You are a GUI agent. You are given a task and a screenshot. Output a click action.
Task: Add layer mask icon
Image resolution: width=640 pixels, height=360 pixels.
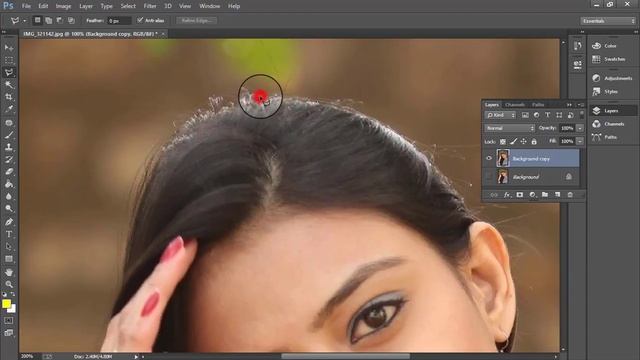[520, 195]
